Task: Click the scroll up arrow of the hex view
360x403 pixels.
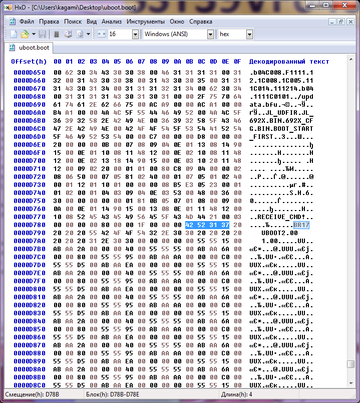Action: pyautogui.click(x=350, y=59)
